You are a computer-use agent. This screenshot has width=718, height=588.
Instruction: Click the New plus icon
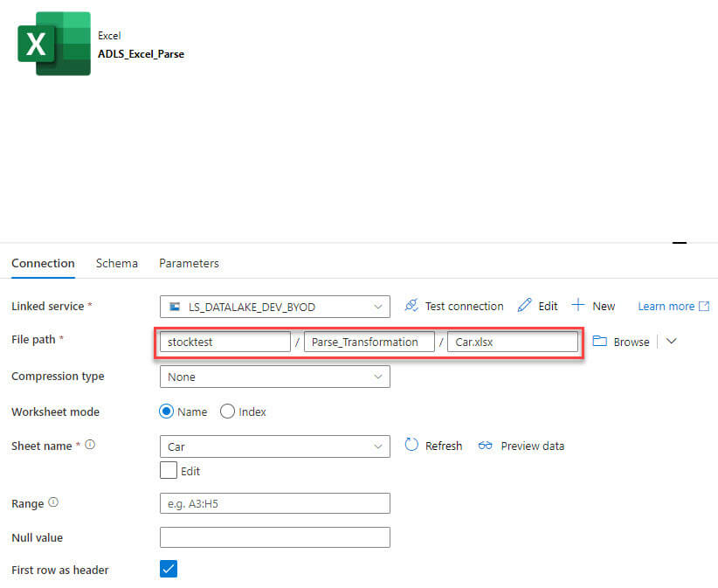578,305
